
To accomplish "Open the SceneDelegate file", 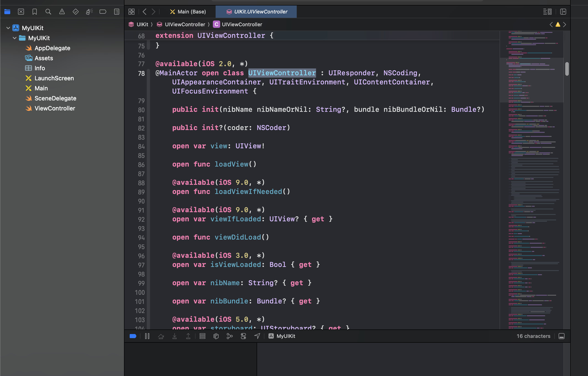I will point(55,98).
